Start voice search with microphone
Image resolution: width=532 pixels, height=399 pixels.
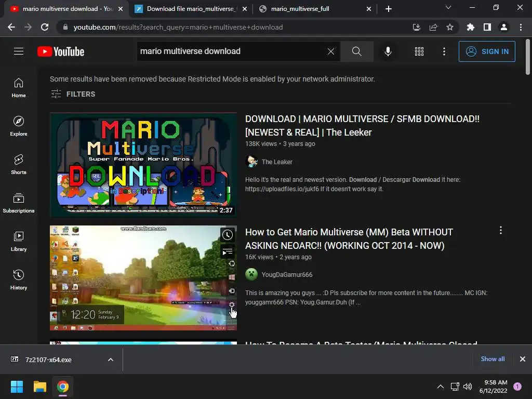388,51
